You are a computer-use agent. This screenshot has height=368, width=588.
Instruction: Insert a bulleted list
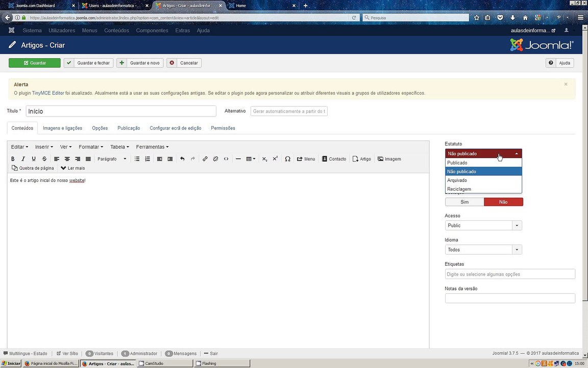137,159
